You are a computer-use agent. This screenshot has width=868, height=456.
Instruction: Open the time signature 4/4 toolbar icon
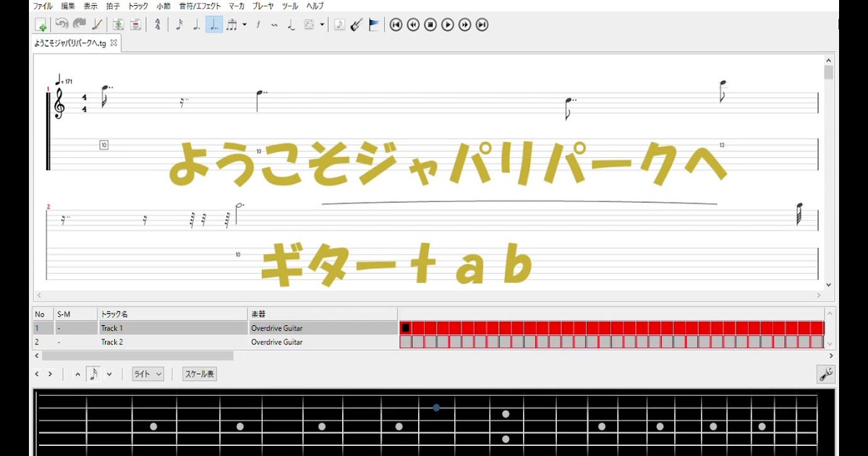[157, 25]
